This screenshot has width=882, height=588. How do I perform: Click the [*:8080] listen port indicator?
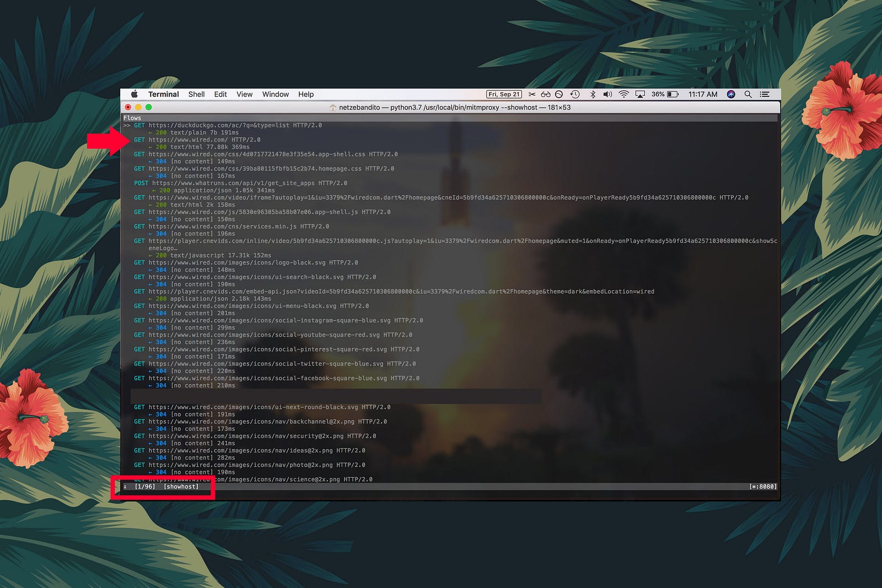click(763, 487)
